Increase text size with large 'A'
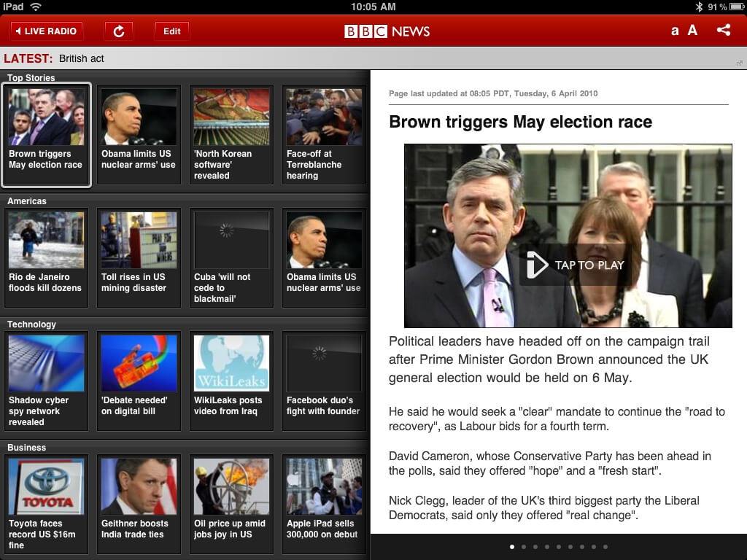747x560 pixels. coord(692,31)
